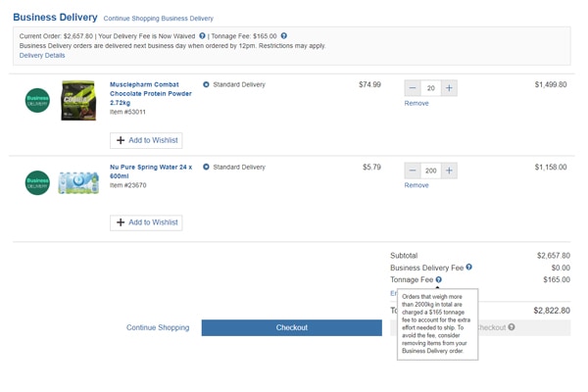The width and height of the screenshot is (588, 392).
Task: Click subtotal amount $2,657.80
Action: (554, 256)
